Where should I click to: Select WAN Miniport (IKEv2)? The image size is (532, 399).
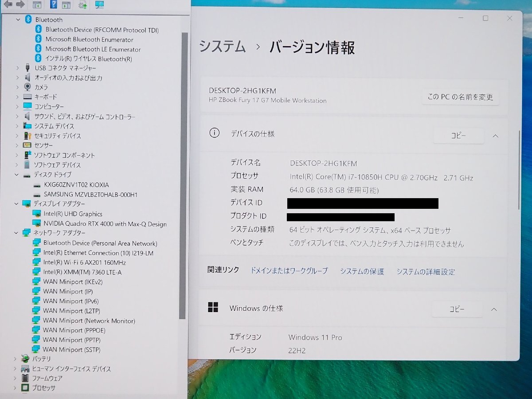coord(73,282)
